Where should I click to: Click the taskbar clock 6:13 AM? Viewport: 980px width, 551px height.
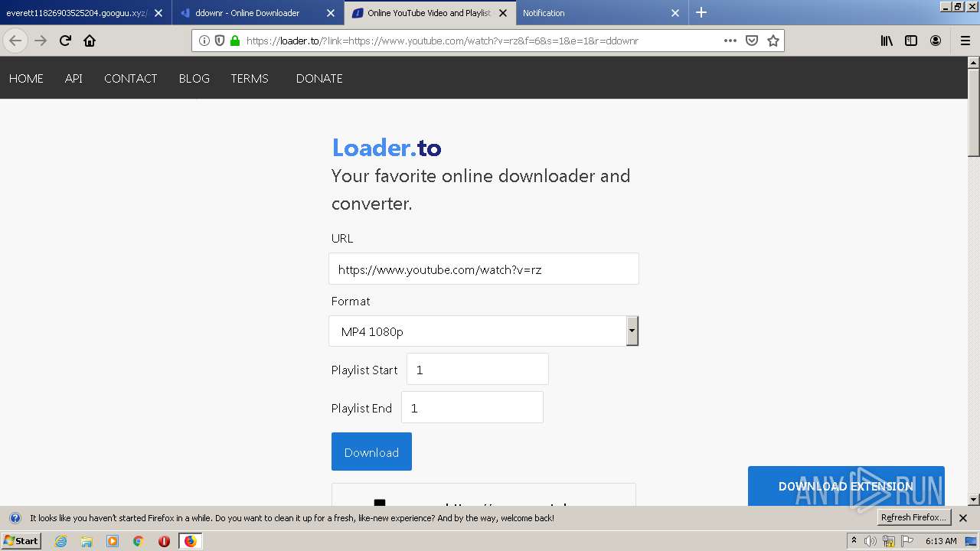pos(941,541)
